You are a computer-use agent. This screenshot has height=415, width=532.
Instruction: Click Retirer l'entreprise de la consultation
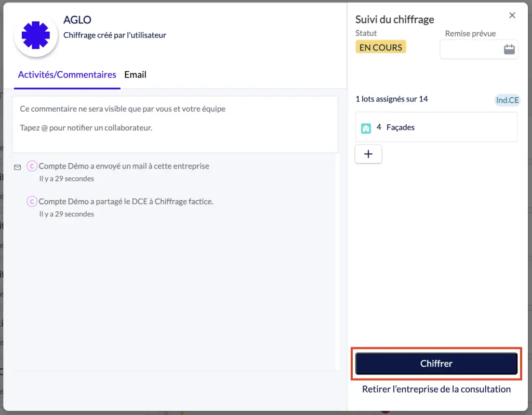pos(436,389)
